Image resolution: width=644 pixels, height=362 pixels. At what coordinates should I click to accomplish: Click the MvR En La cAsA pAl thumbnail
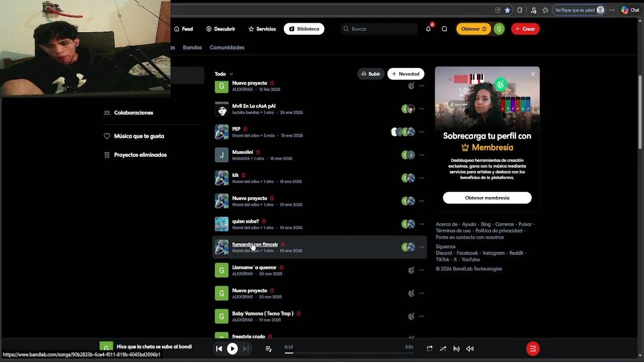(x=221, y=109)
